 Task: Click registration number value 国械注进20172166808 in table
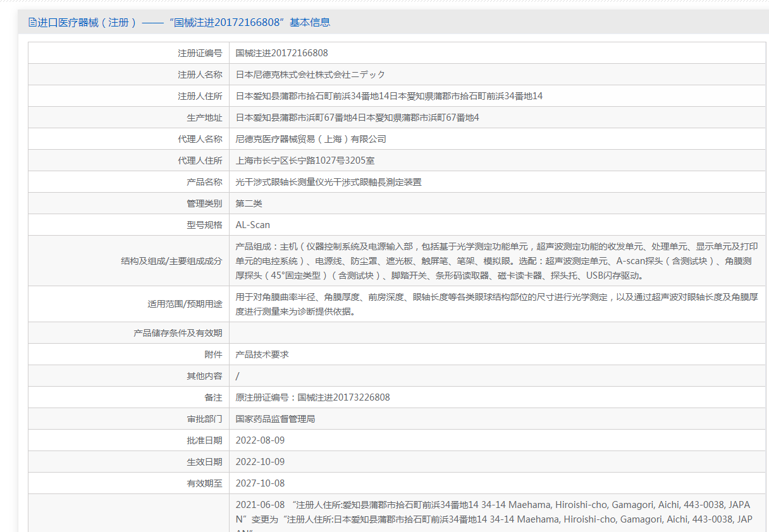pos(281,53)
